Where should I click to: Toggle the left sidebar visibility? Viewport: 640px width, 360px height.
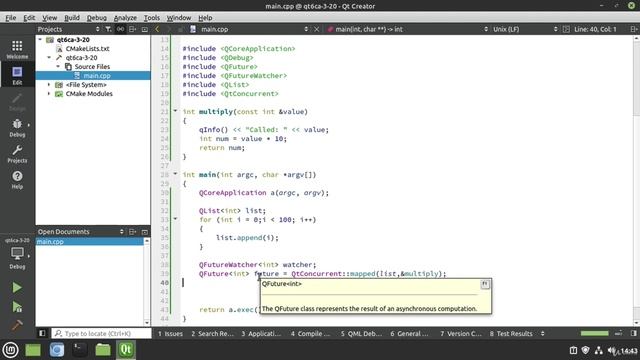pyautogui.click(x=42, y=333)
